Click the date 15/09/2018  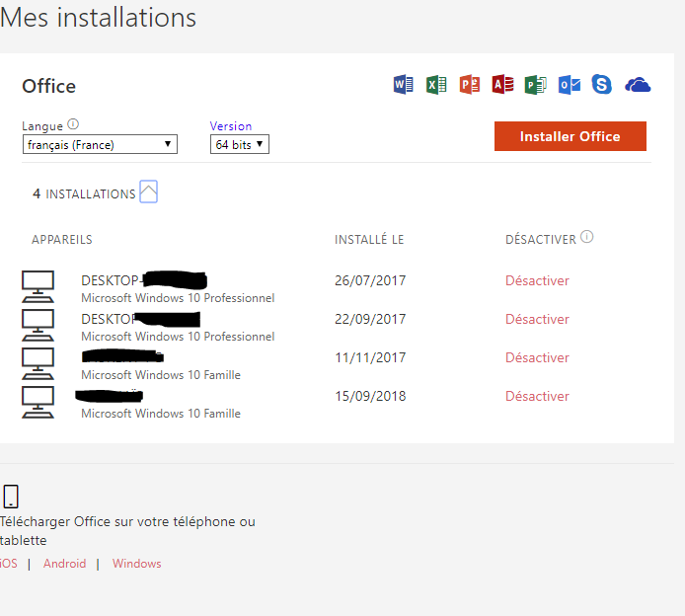point(370,396)
